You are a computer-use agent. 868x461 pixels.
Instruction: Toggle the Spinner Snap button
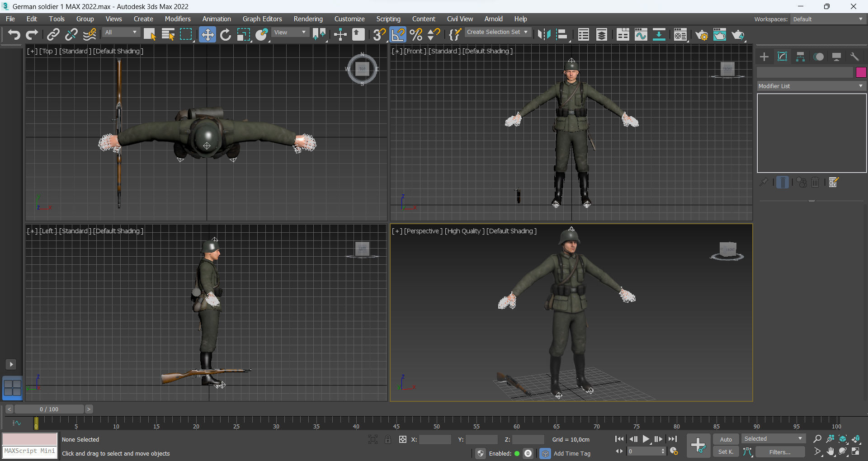click(x=434, y=34)
